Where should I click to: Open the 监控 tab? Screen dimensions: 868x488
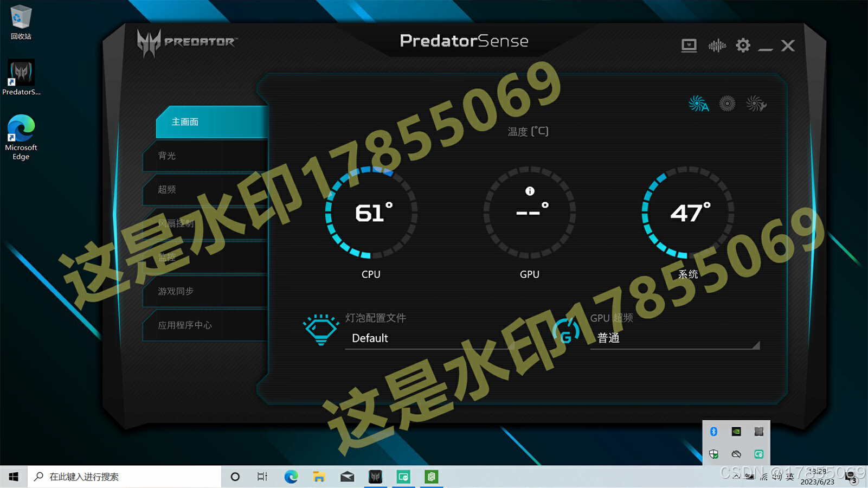coord(205,258)
